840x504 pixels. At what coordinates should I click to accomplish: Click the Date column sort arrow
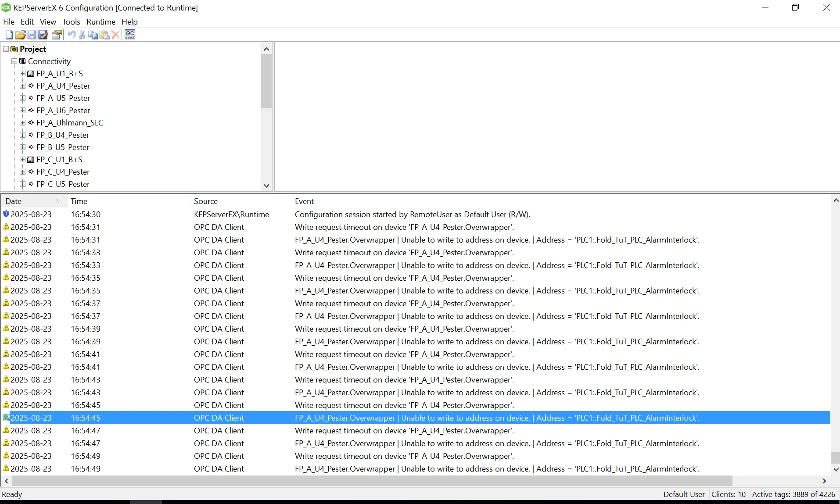(x=59, y=201)
